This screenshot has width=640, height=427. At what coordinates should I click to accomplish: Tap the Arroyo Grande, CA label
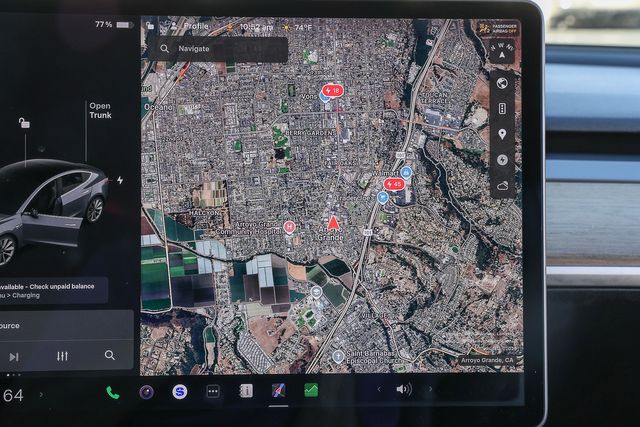pyautogui.click(x=487, y=360)
